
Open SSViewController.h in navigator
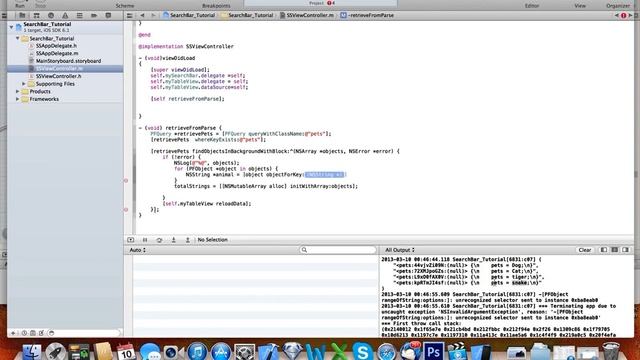click(58, 76)
